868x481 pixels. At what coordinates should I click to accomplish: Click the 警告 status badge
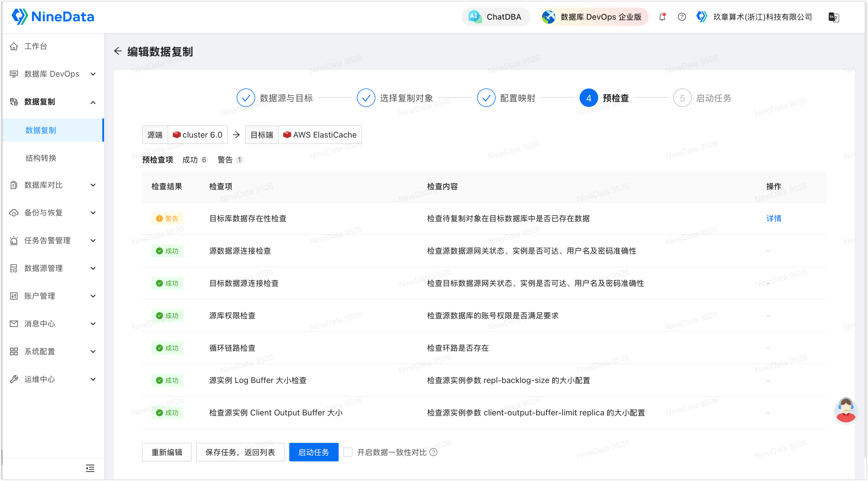[x=167, y=218]
